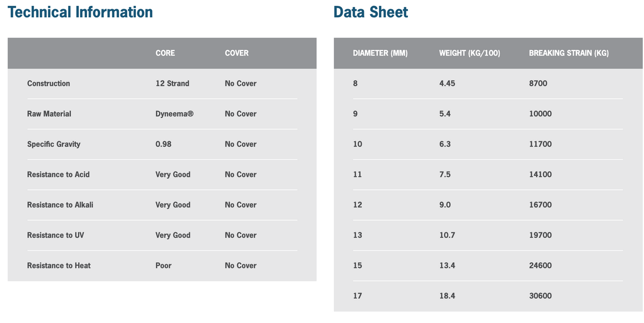The height and width of the screenshot is (323, 644).
Task: Select the Resistance to Alkali label
Action: [x=60, y=205]
